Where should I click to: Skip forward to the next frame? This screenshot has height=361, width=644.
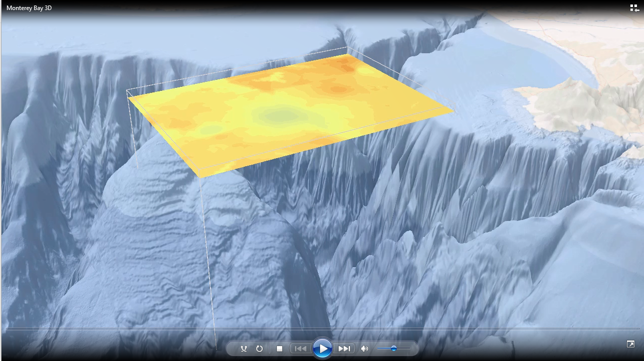click(x=345, y=347)
